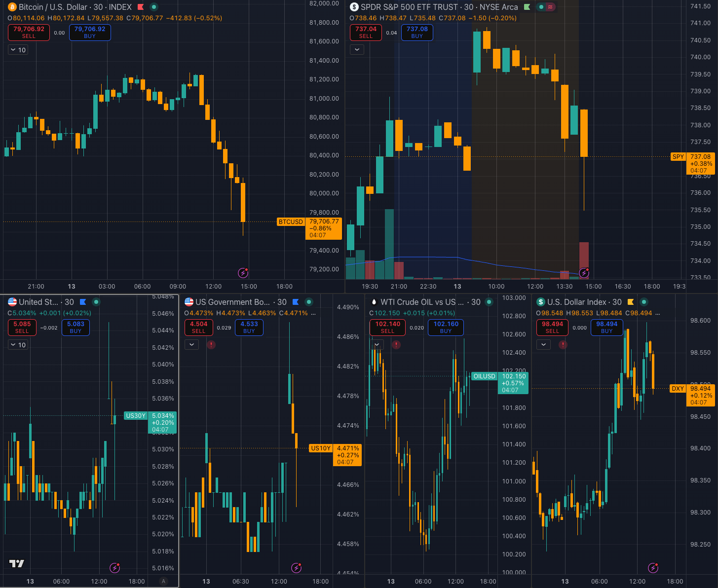Click the 'U.S. Dollar Index' chart title
Viewport: 718px width, 588px height.
[x=577, y=302]
